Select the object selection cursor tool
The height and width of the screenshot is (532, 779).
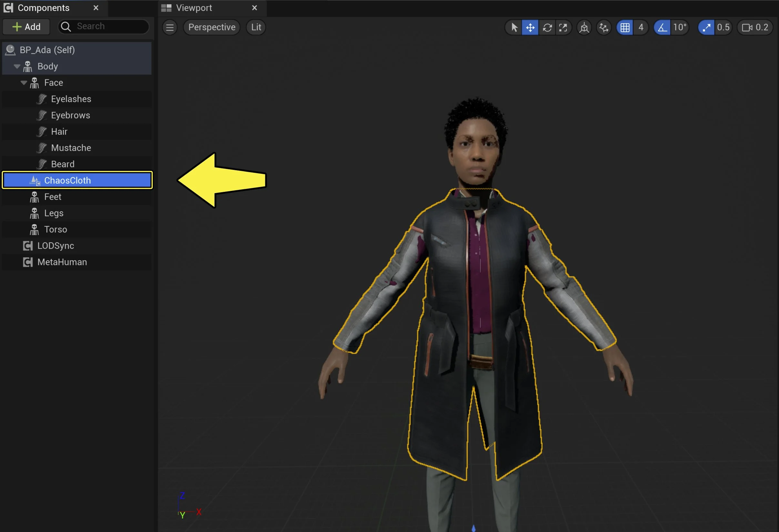point(514,27)
